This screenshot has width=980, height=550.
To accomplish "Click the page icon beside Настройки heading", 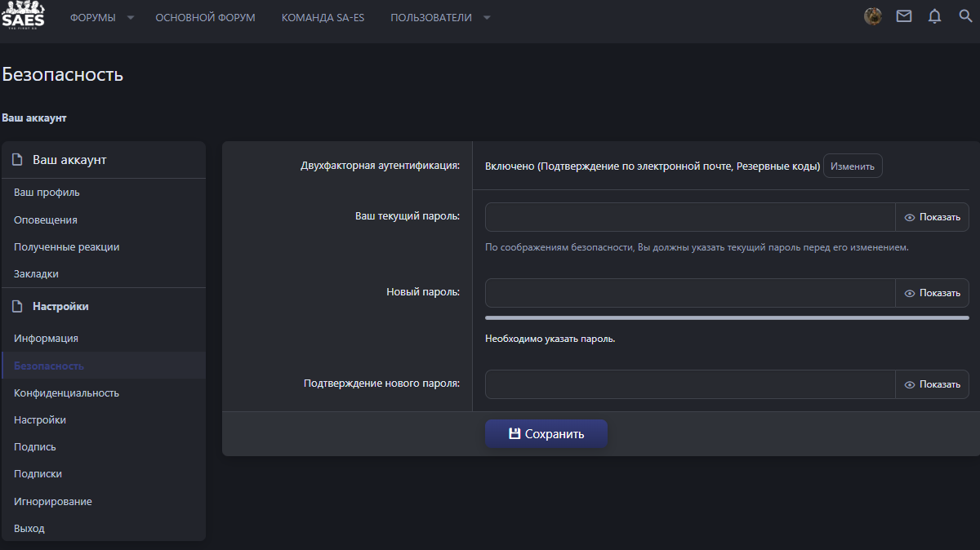I will point(17,307).
